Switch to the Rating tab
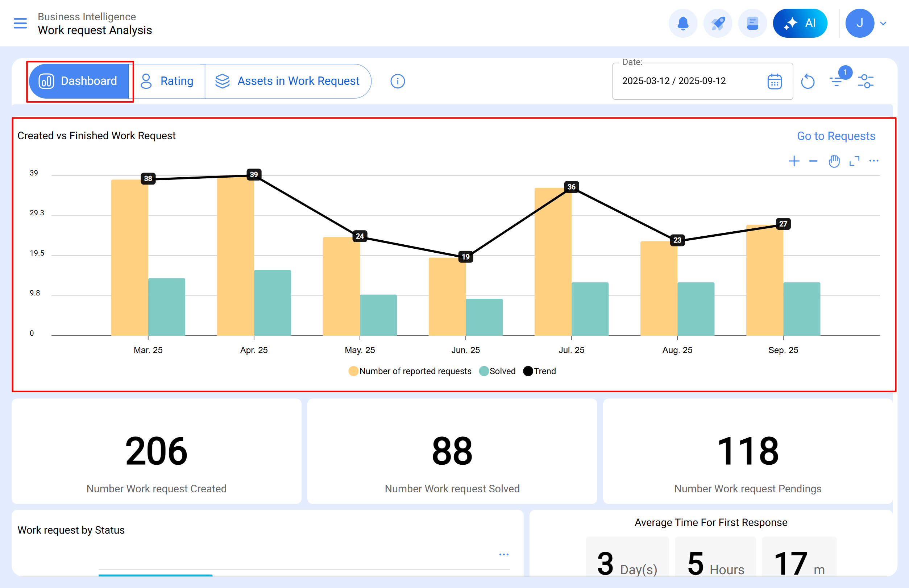Image resolution: width=909 pixels, height=588 pixels. click(x=168, y=81)
